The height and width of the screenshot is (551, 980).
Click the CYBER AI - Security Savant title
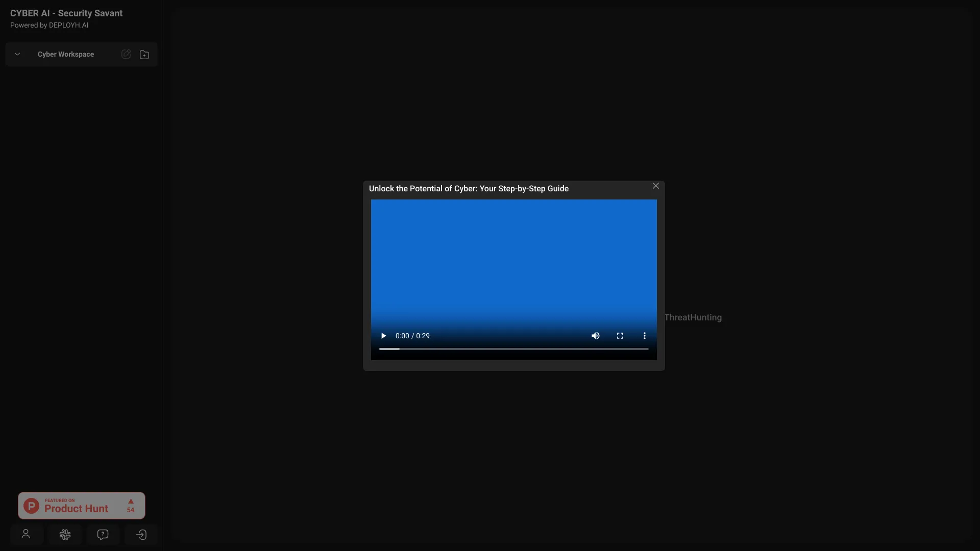(66, 13)
